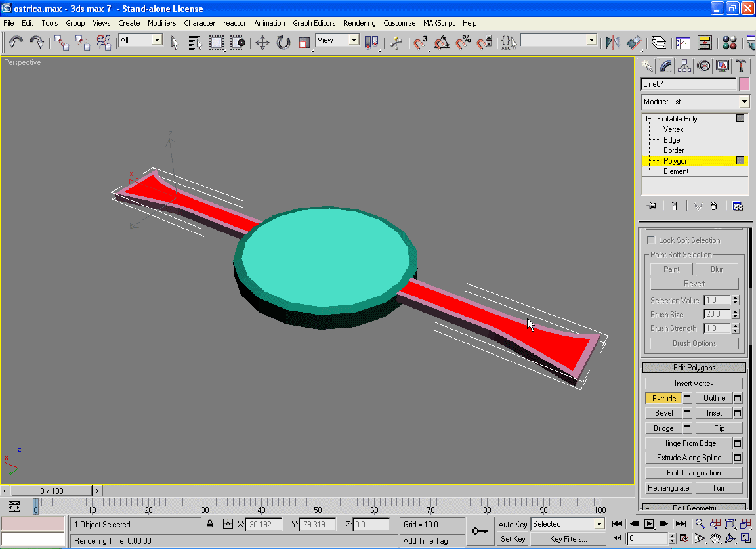Select the Rotate transform tool

pos(283,43)
